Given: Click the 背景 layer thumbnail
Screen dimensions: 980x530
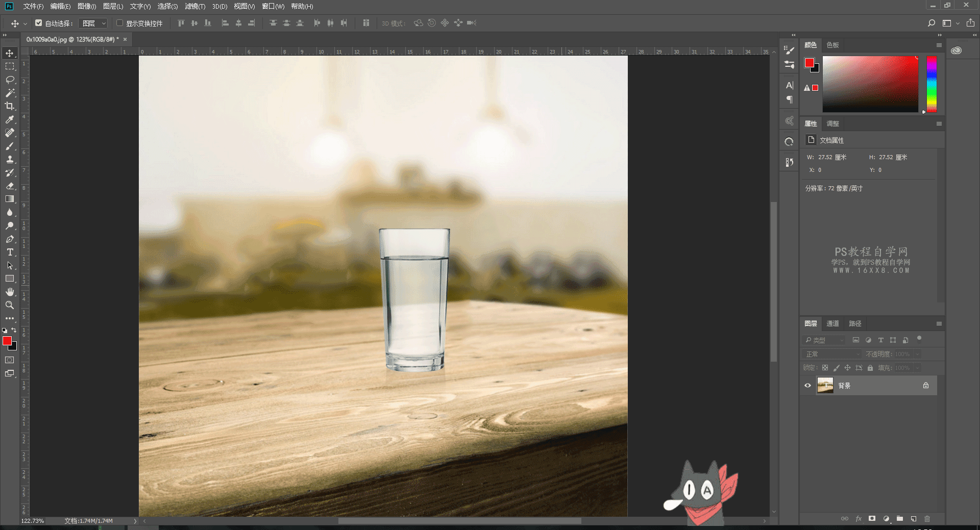Looking at the screenshot, I should [x=825, y=386].
